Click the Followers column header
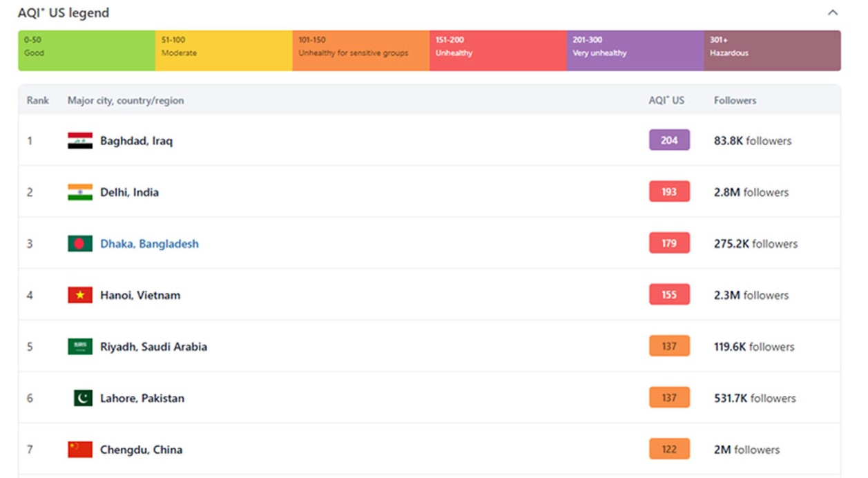 (x=735, y=100)
